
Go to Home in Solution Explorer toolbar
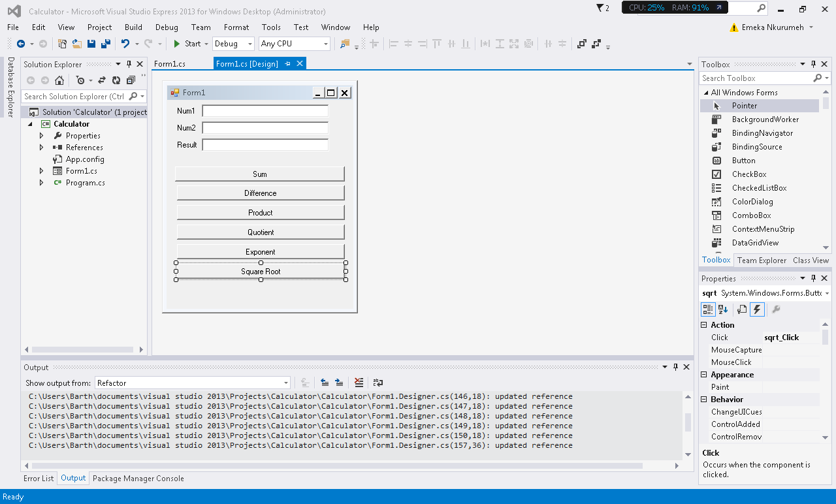click(59, 80)
